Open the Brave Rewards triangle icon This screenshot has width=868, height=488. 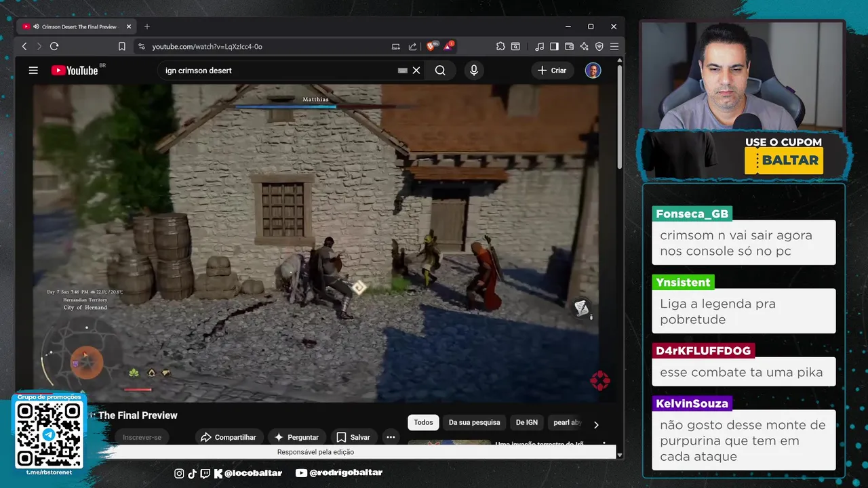pos(449,46)
